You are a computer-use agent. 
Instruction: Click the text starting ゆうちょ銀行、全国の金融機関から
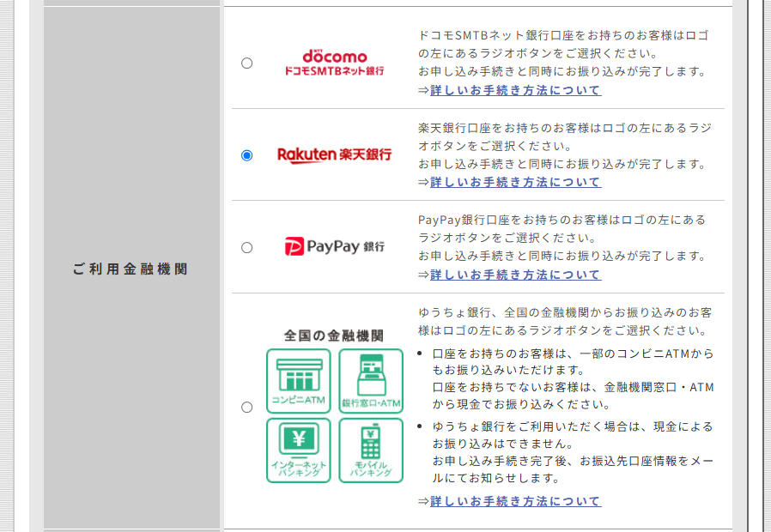(x=565, y=321)
